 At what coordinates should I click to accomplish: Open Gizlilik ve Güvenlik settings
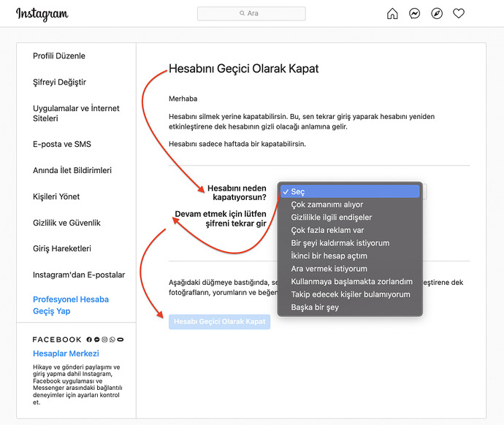pos(66,223)
